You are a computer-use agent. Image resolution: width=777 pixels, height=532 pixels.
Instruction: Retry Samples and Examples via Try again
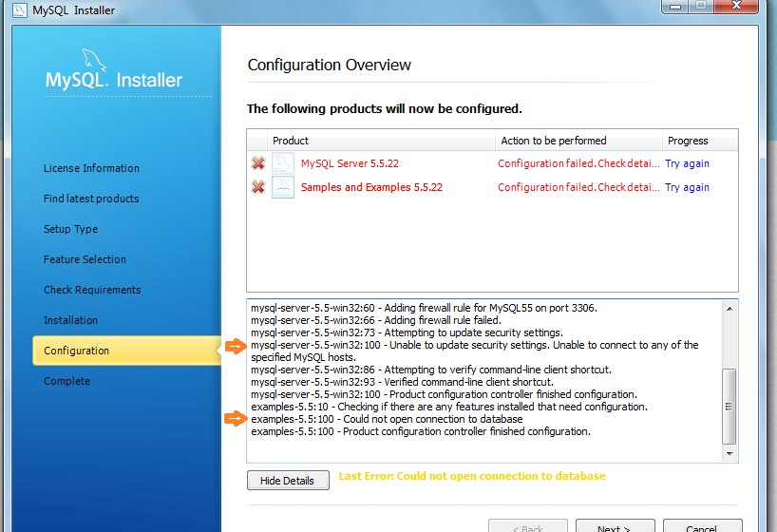[x=687, y=187]
